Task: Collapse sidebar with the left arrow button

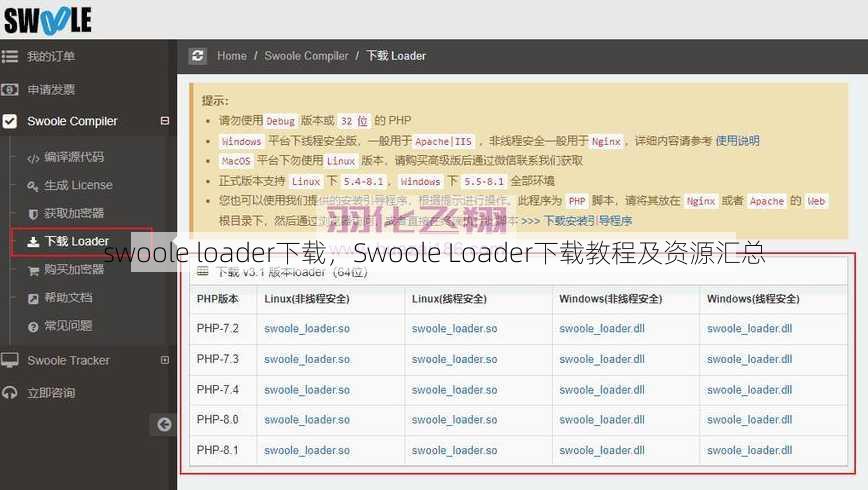Action: click(164, 425)
